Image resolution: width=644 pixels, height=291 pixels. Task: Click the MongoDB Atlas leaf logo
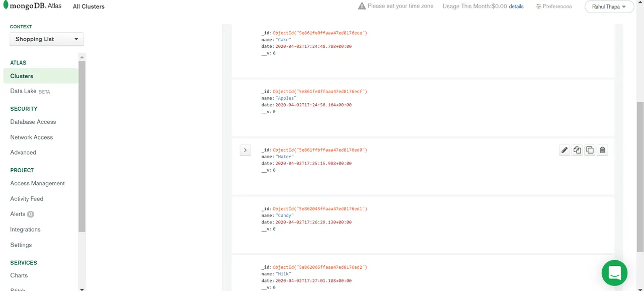click(x=6, y=6)
